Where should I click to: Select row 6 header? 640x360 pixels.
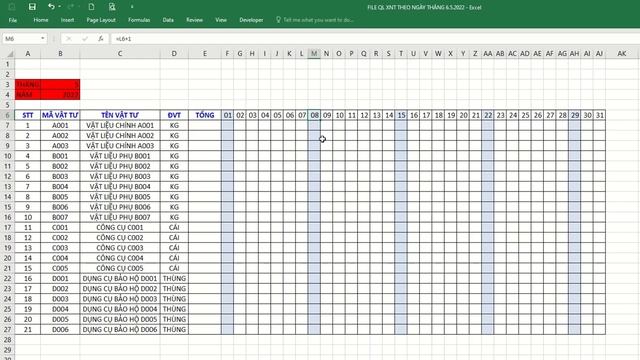click(x=7, y=115)
